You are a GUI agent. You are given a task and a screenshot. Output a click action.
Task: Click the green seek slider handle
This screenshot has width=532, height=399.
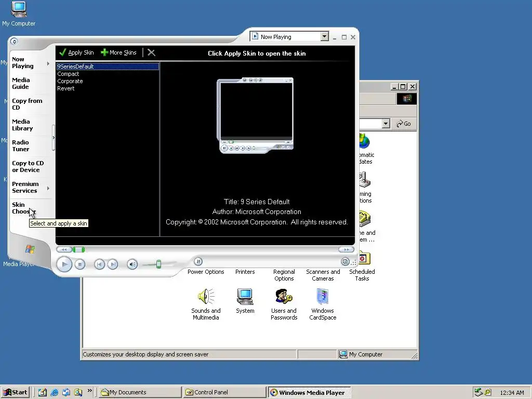click(79, 250)
